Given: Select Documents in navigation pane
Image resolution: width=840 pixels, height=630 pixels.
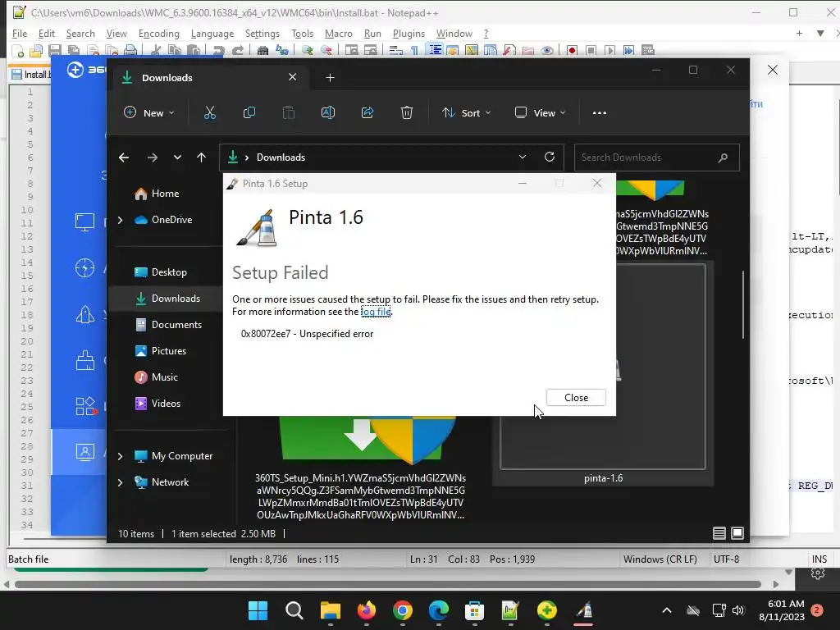Looking at the screenshot, I should 176,325.
